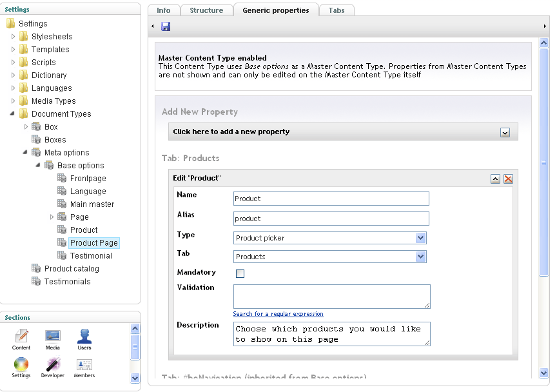Expand the add new property dropdown arrow
The image size is (557, 392).
[505, 133]
